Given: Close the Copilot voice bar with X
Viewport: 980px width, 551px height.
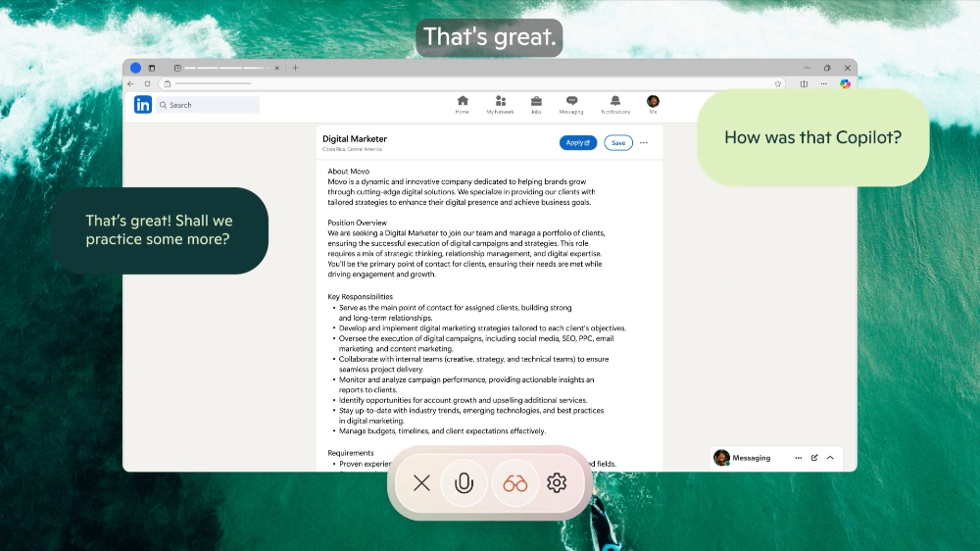Looking at the screenshot, I should pyautogui.click(x=421, y=482).
